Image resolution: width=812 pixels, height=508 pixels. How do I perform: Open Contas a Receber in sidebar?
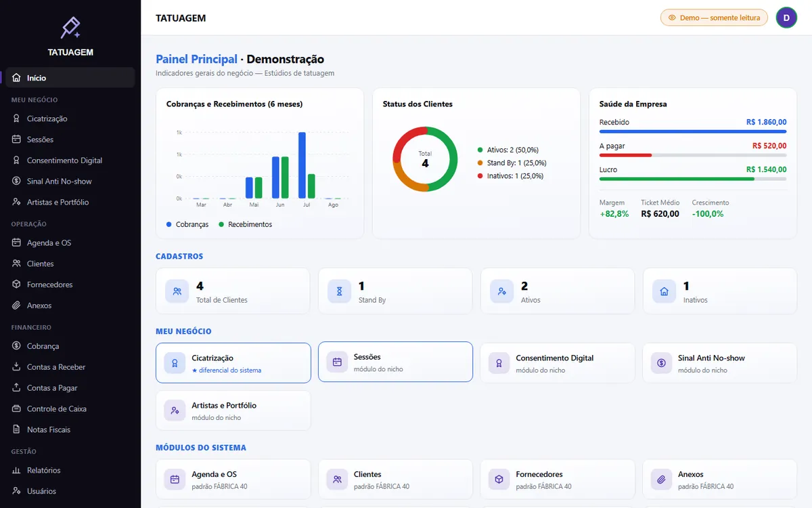(70, 367)
